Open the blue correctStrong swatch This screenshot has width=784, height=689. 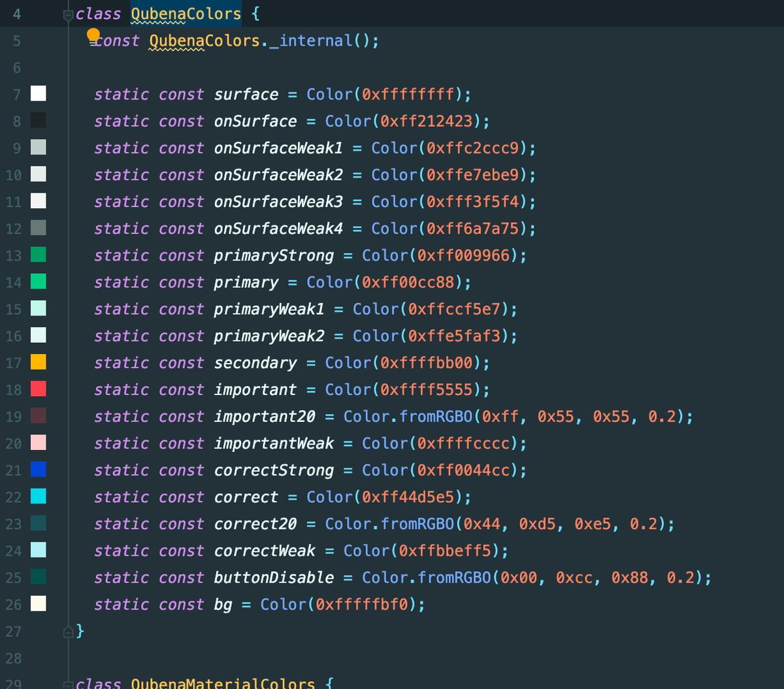click(x=38, y=470)
